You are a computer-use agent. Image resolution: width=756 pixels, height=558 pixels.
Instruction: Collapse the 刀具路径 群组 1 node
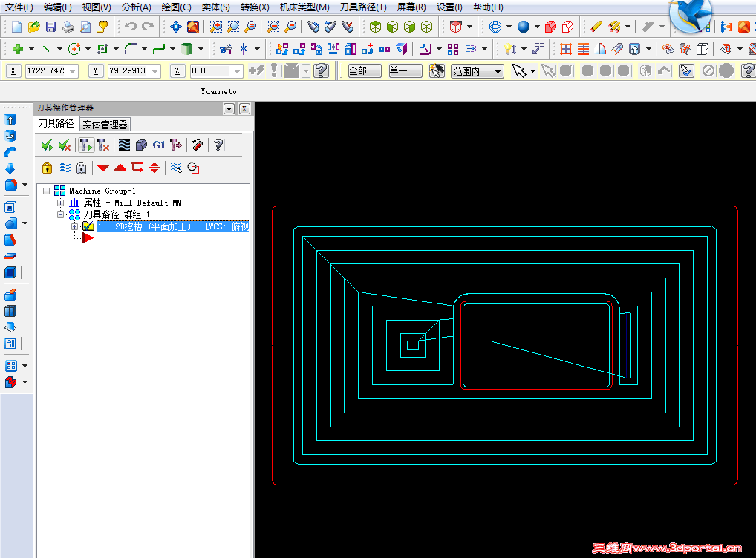coord(60,214)
